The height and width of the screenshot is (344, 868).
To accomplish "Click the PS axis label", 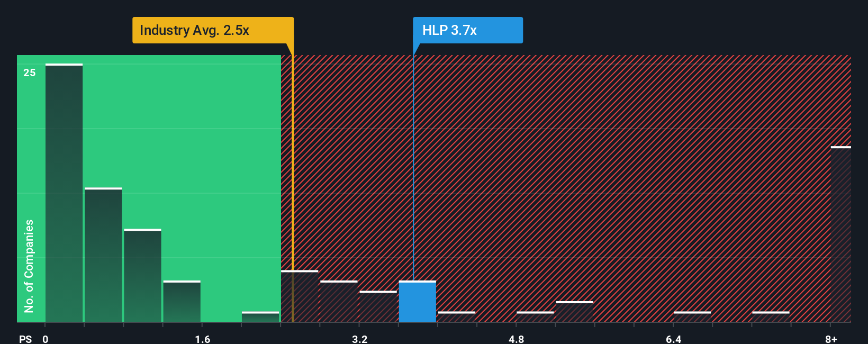I will (x=25, y=339).
